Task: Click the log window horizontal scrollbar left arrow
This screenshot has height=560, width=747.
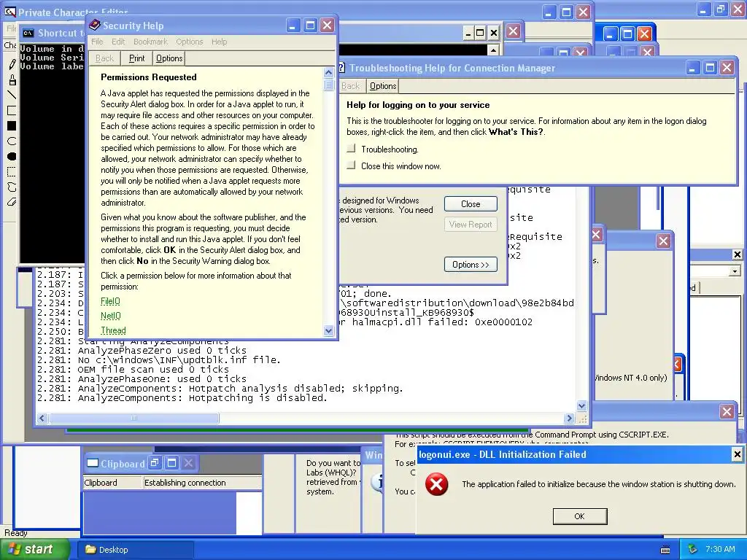Action: coord(42,418)
